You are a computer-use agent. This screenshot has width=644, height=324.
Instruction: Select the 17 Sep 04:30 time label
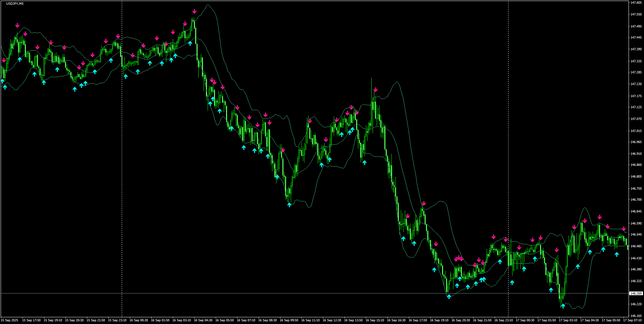coord(589,320)
